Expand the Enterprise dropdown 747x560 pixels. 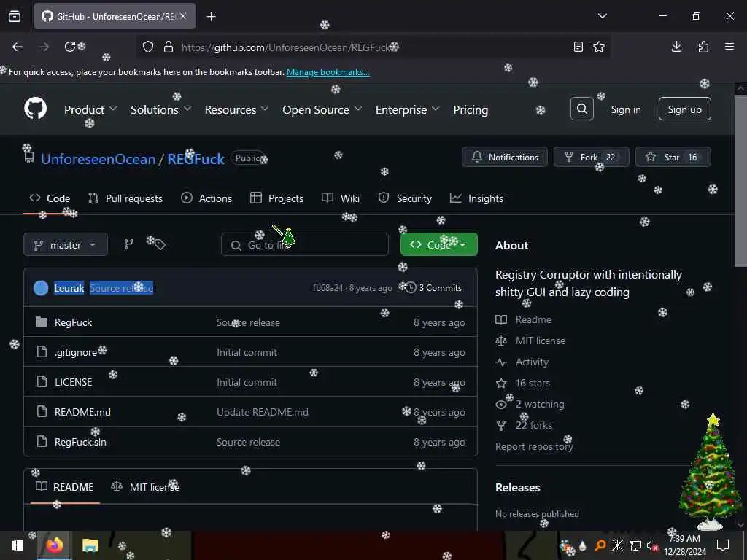[407, 109]
